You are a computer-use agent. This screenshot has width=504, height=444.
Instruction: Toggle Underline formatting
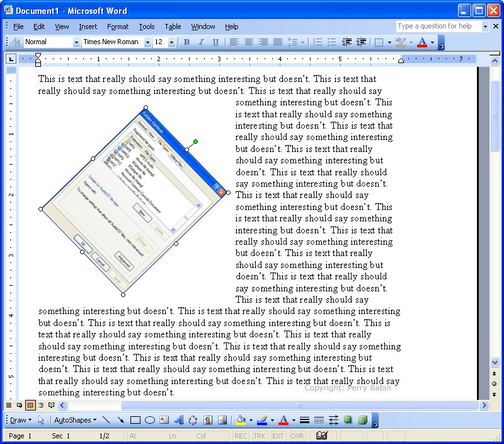[215, 42]
